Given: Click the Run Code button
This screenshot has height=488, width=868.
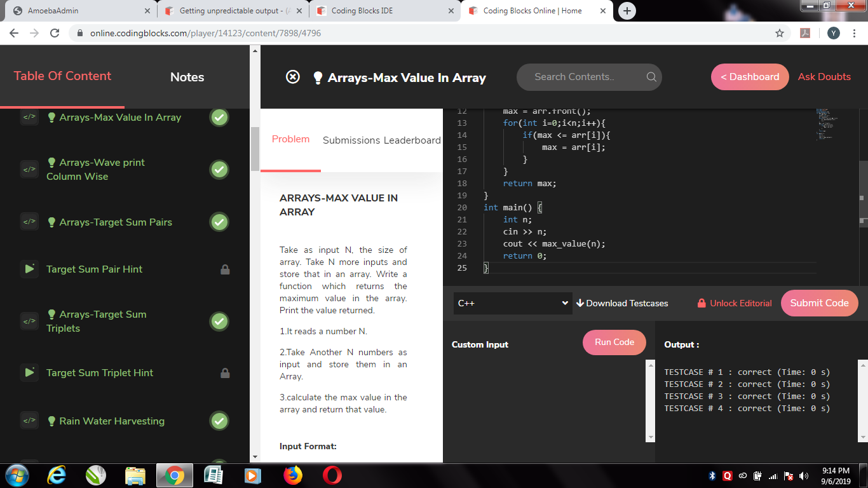Looking at the screenshot, I should click(614, 342).
